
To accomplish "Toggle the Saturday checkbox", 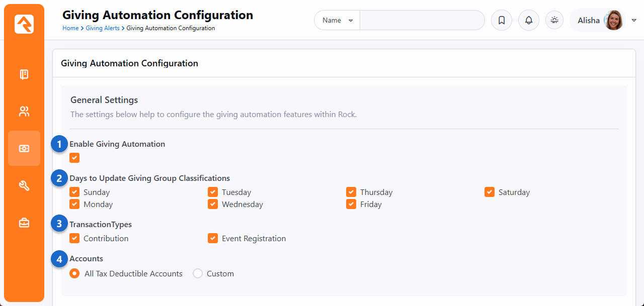I will tap(490, 192).
